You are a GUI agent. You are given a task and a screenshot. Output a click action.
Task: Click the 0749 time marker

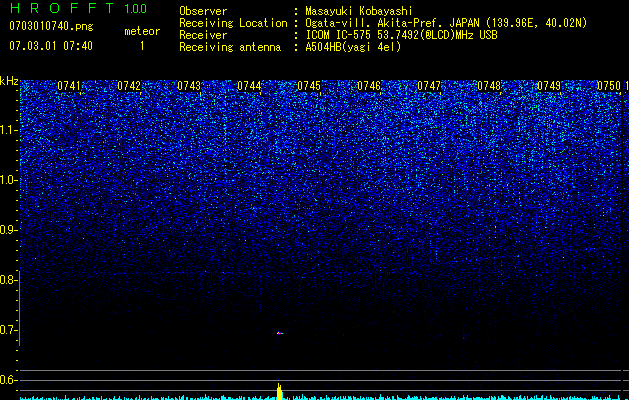[x=549, y=86]
